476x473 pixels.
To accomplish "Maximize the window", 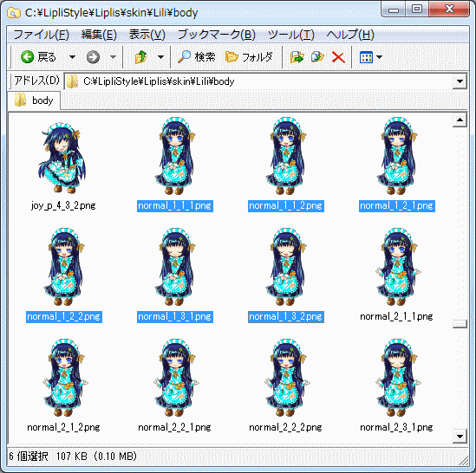I will [417, 10].
